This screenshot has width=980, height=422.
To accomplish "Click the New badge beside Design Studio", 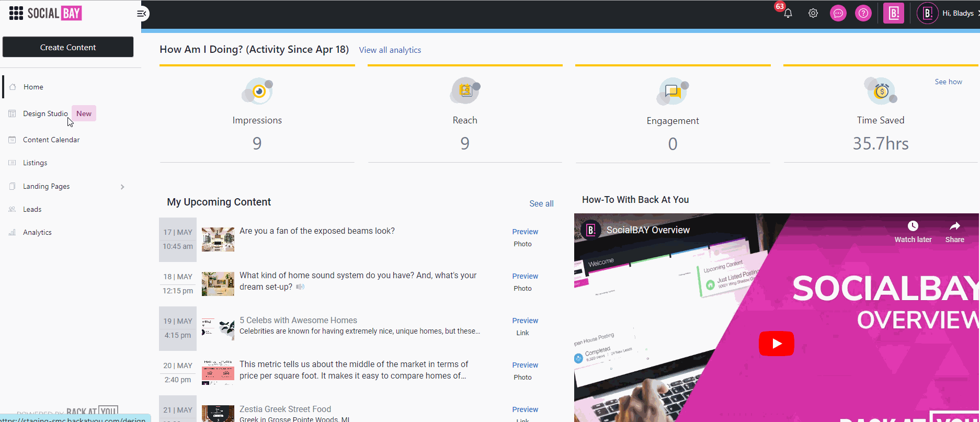I will (84, 113).
